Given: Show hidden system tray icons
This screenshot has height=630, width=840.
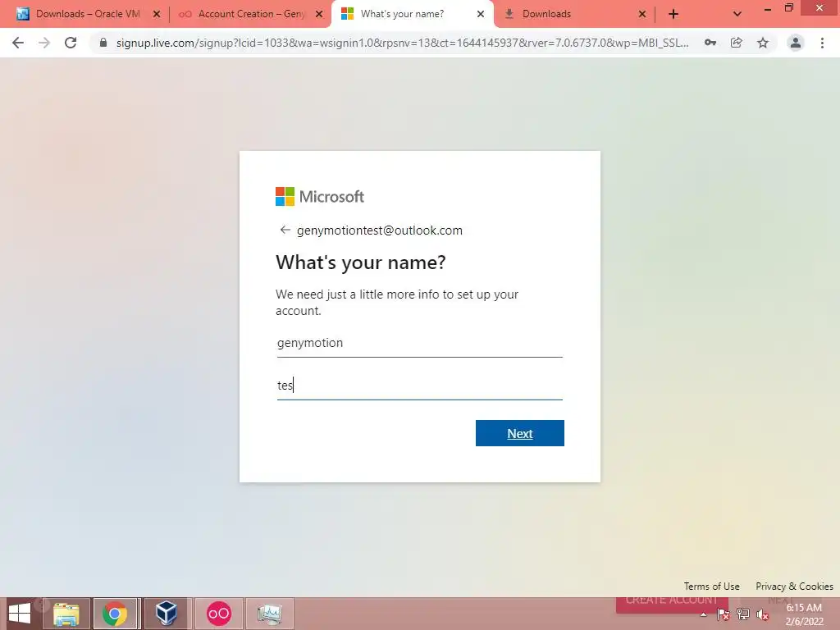Looking at the screenshot, I should (703, 614).
